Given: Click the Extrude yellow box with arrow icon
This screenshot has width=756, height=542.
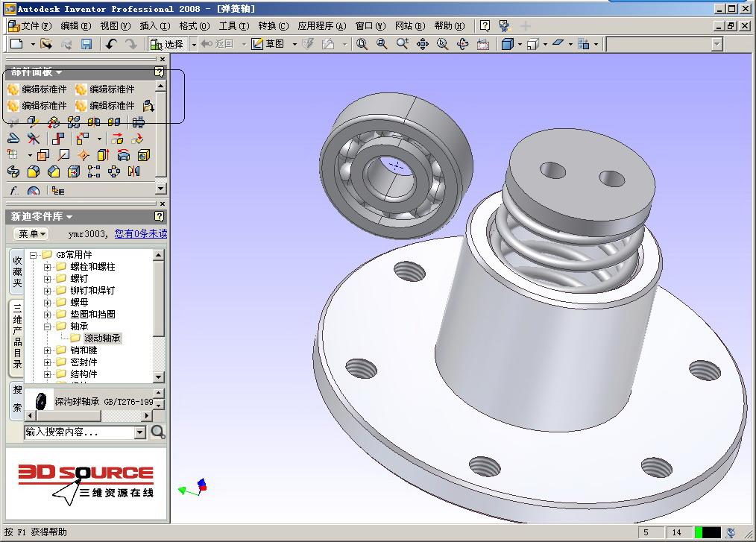Looking at the screenshot, I should 103,155.
